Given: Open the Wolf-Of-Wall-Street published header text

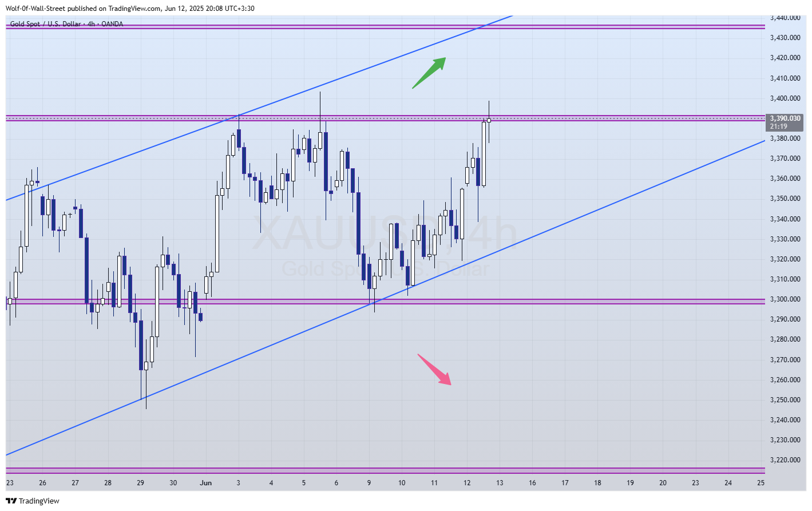Looking at the screenshot, I should [x=130, y=8].
